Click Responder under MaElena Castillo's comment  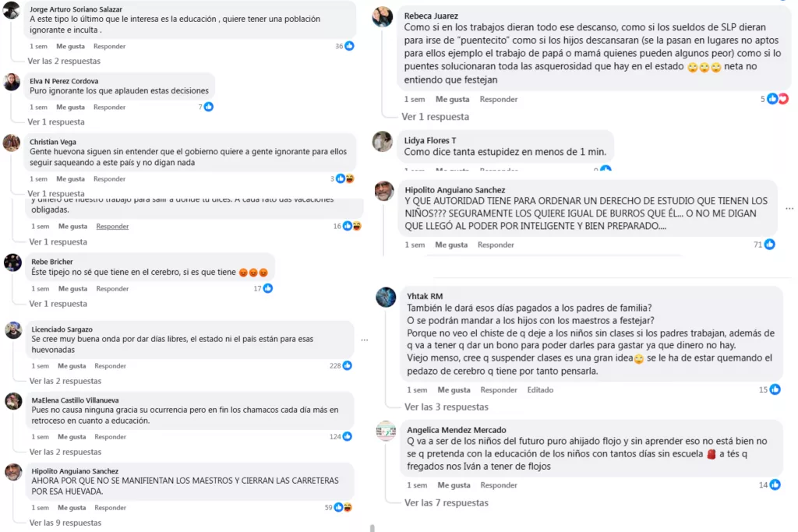pyautogui.click(x=110, y=437)
